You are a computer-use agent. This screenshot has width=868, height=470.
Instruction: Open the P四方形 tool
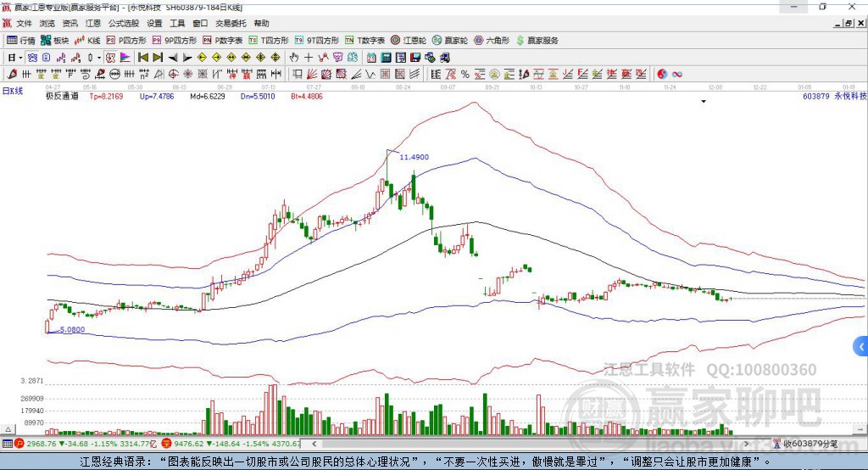click(x=126, y=41)
